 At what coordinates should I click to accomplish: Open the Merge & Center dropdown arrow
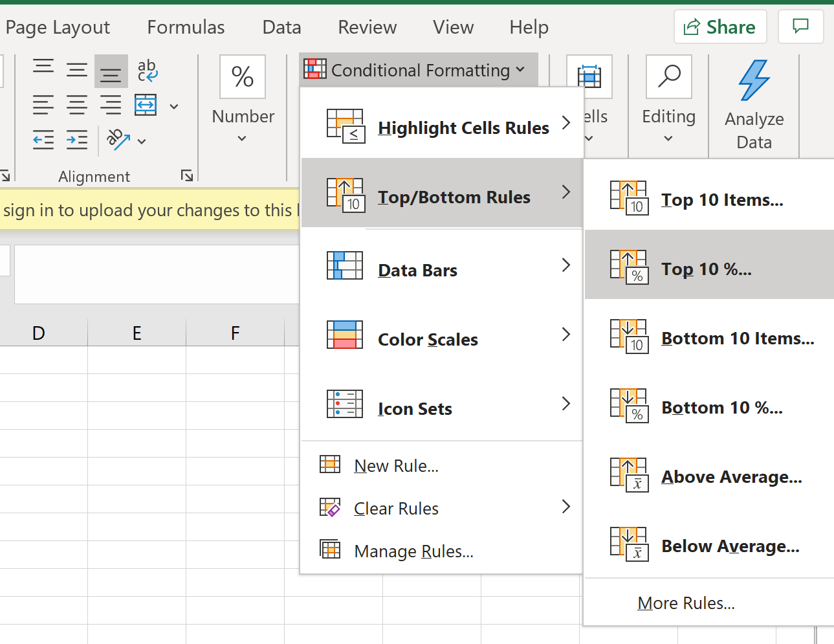[x=173, y=105]
